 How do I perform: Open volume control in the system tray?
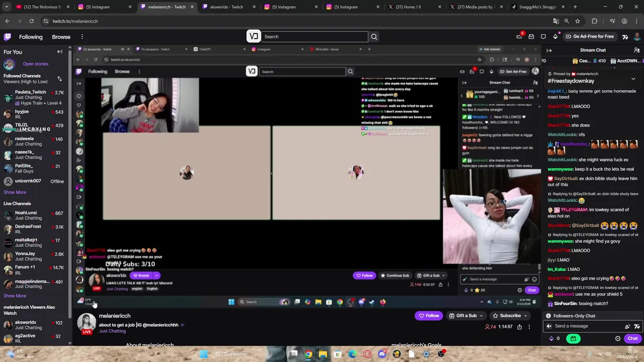pos(608,354)
